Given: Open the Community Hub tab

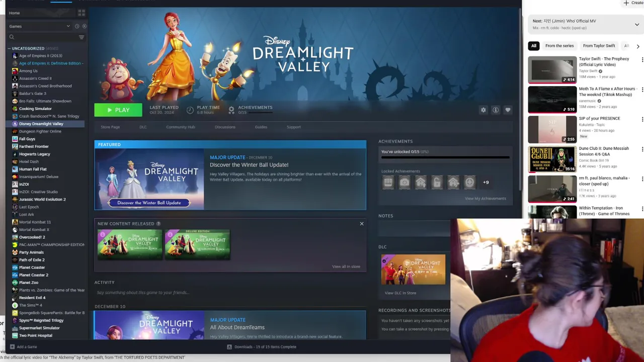Looking at the screenshot, I should point(181,127).
